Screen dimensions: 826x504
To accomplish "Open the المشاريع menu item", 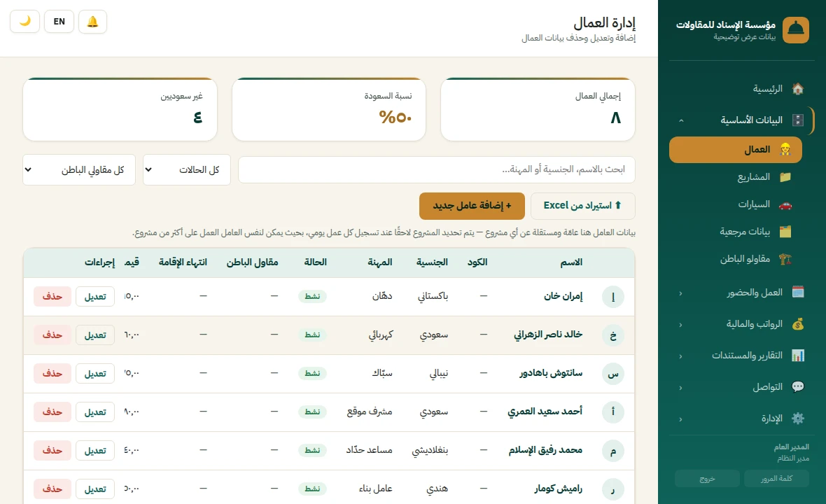I will click(736, 177).
